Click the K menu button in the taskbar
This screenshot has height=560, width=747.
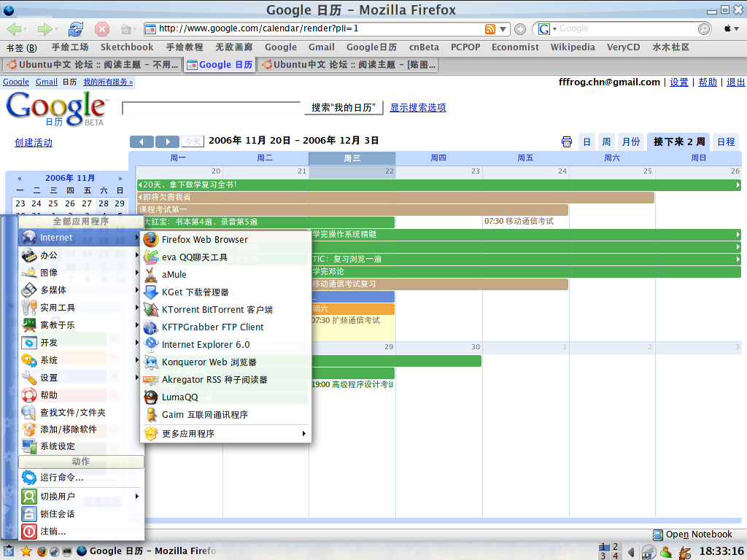9,551
